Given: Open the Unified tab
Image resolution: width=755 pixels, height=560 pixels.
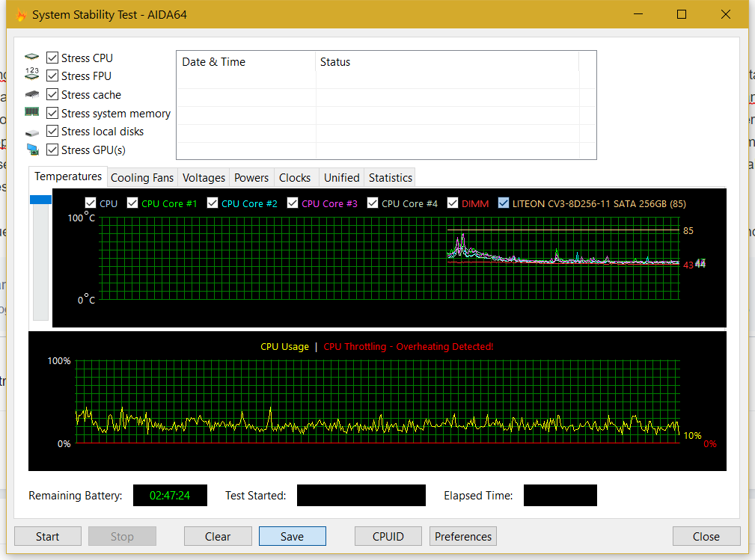Looking at the screenshot, I should point(341,177).
